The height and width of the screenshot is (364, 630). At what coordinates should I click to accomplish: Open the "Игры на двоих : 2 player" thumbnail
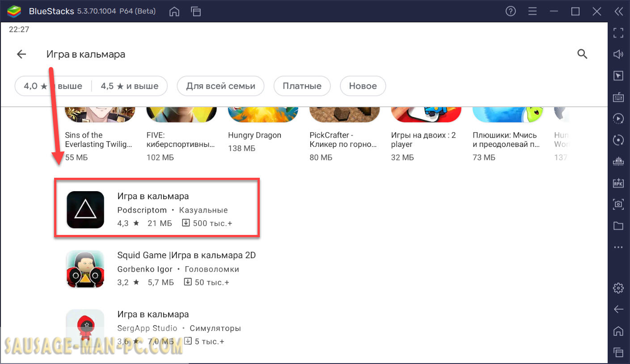[426, 114]
